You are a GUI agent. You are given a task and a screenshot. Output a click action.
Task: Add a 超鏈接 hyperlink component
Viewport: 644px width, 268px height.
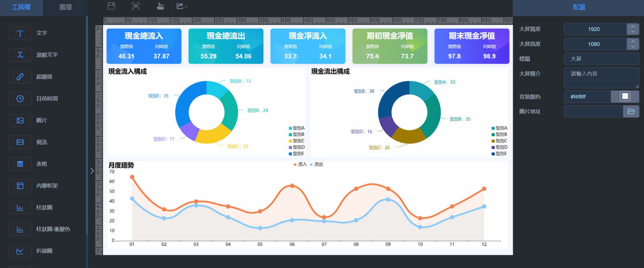tap(20, 77)
